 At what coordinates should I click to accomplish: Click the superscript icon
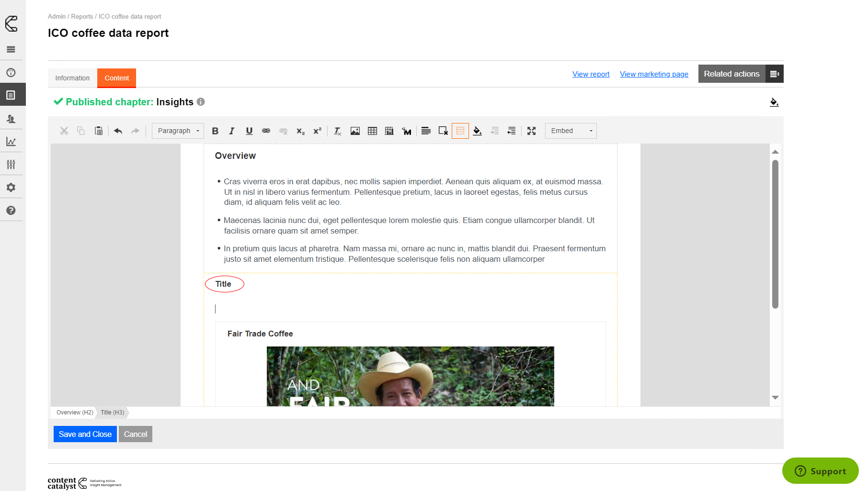317,131
